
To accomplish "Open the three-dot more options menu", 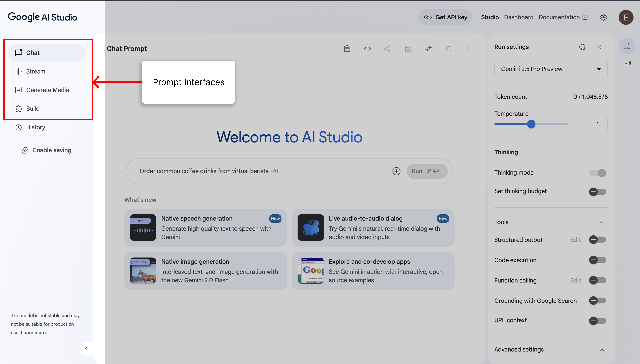I will 469,49.
